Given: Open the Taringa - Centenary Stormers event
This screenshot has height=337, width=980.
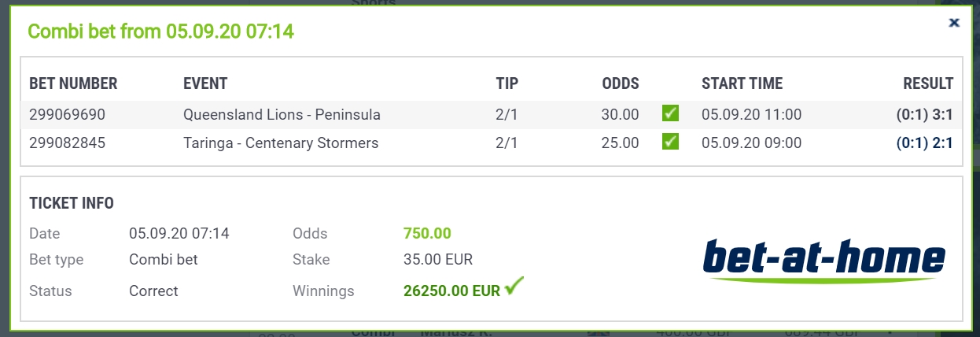Looking at the screenshot, I should 281,143.
